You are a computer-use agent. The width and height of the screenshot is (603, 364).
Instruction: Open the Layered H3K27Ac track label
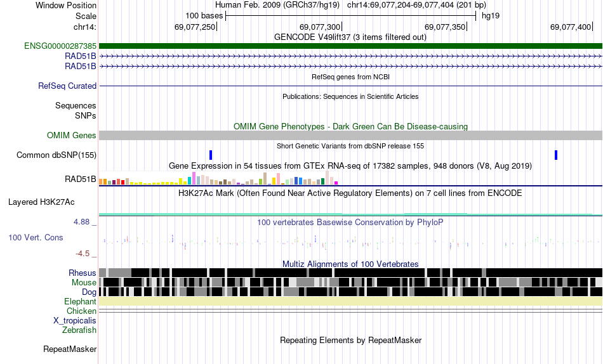coord(41,202)
